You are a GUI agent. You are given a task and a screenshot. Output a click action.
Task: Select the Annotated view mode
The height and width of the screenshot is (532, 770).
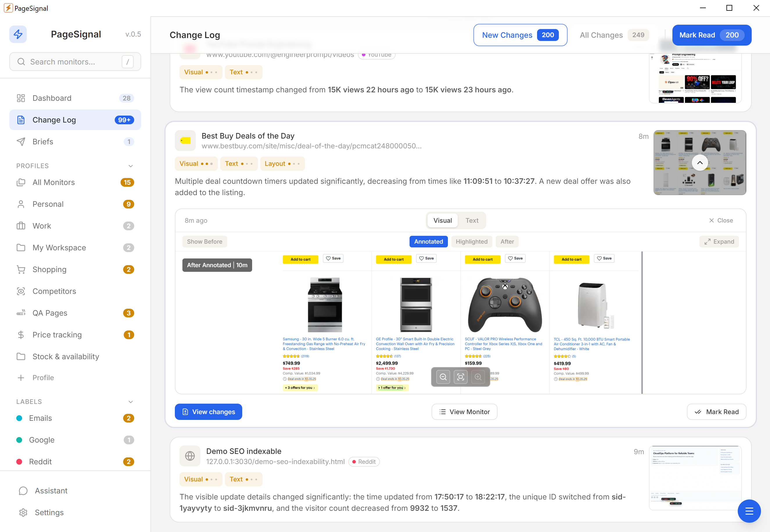[x=428, y=242]
